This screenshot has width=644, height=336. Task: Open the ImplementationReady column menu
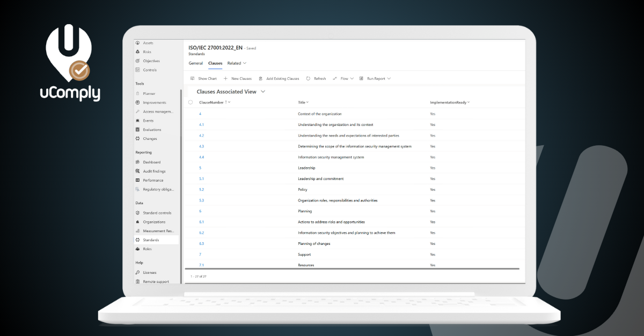469,102
